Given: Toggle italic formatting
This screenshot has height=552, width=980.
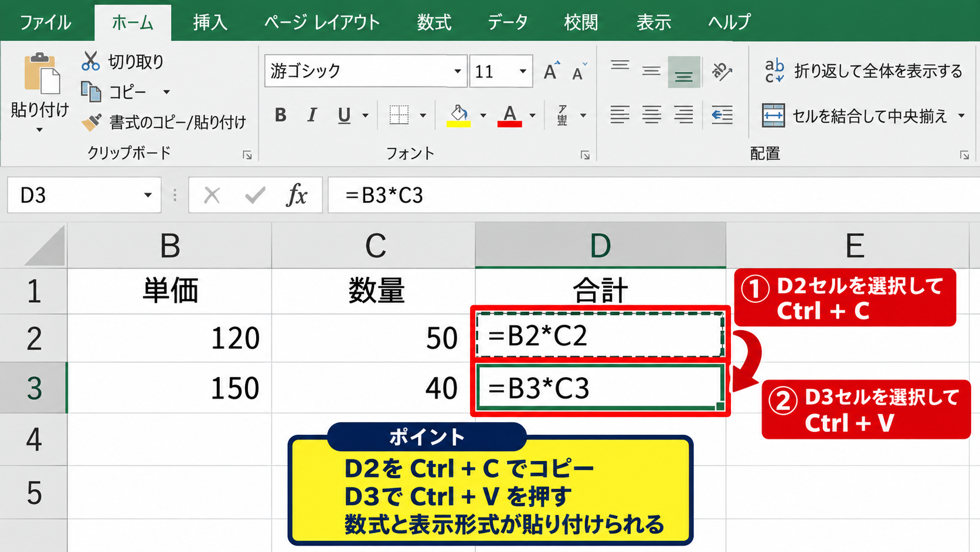Looking at the screenshot, I should tap(312, 115).
